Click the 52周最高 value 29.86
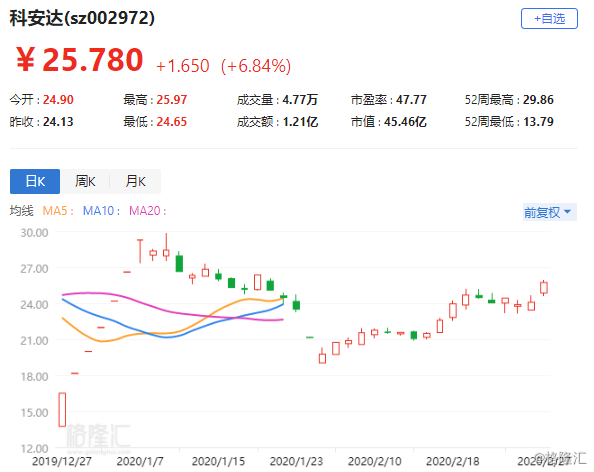Screen dimensions: 594x472 [538, 100]
